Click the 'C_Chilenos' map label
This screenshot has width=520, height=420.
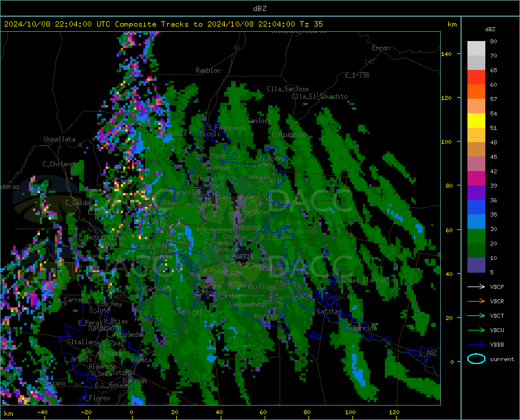point(60,164)
